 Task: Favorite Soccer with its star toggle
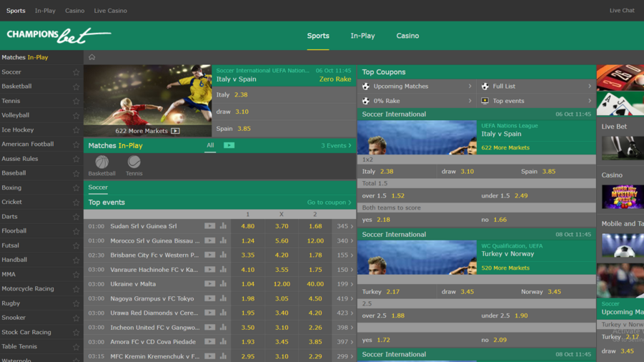pyautogui.click(x=76, y=72)
